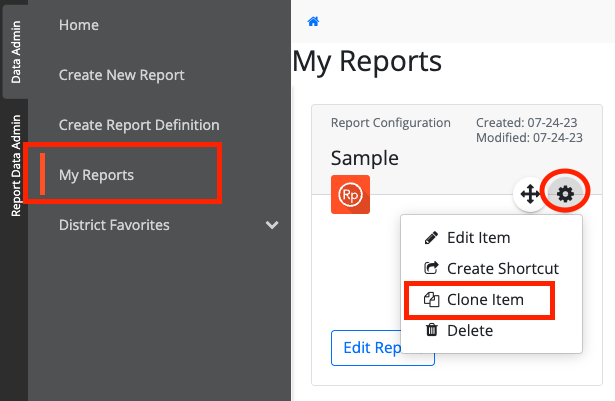
Task: Expand the District Favorites chevron
Action: click(272, 225)
